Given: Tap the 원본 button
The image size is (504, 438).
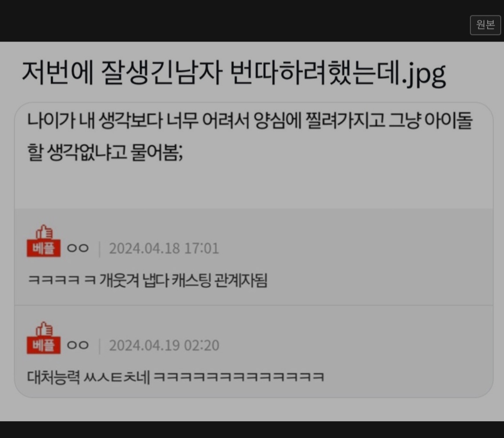Looking at the screenshot, I should [x=485, y=25].
